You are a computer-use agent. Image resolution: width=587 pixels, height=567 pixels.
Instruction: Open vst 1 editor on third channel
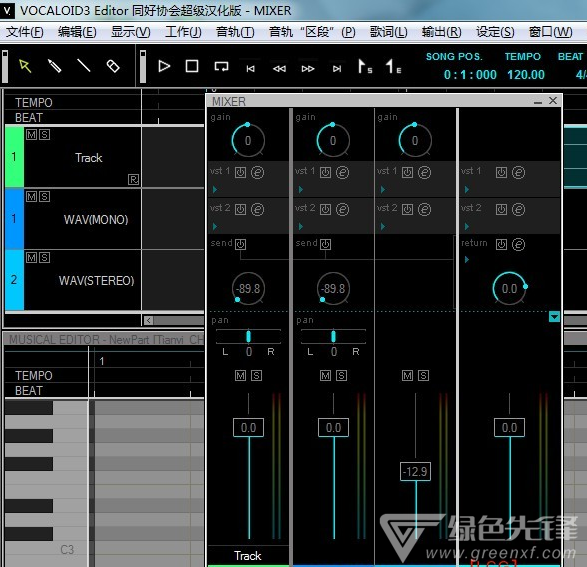[424, 173]
